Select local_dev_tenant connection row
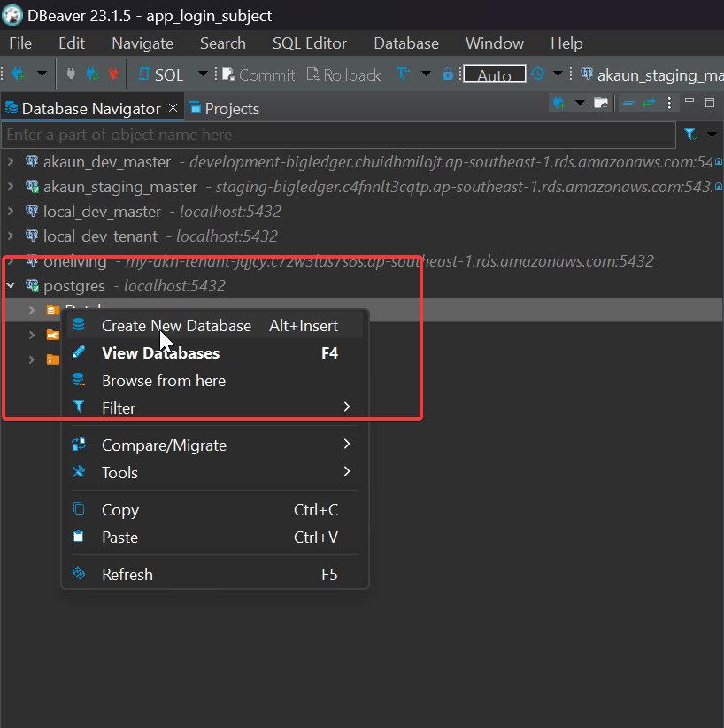The height and width of the screenshot is (728, 724). point(362,236)
